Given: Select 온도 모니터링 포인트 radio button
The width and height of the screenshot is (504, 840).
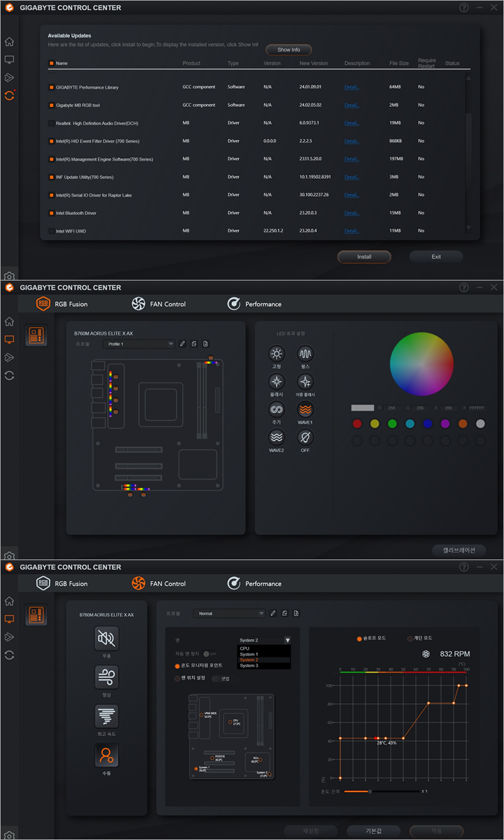Looking at the screenshot, I should tap(177, 665).
